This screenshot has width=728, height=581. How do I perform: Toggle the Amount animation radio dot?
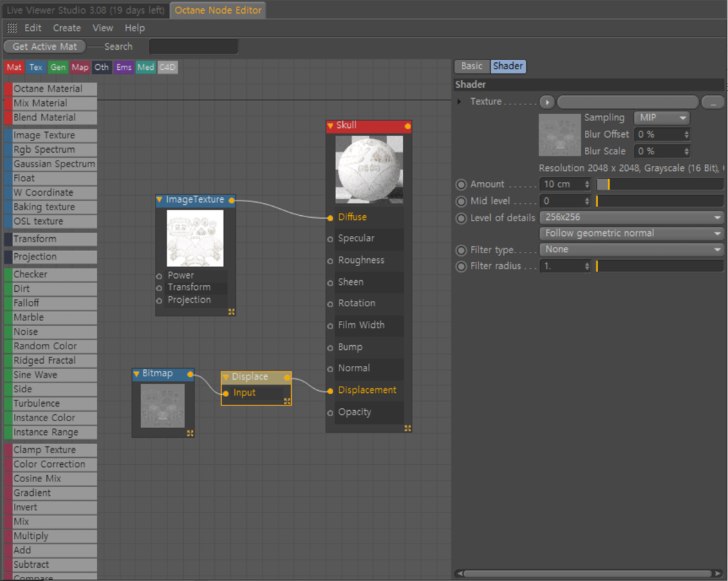pos(461,185)
